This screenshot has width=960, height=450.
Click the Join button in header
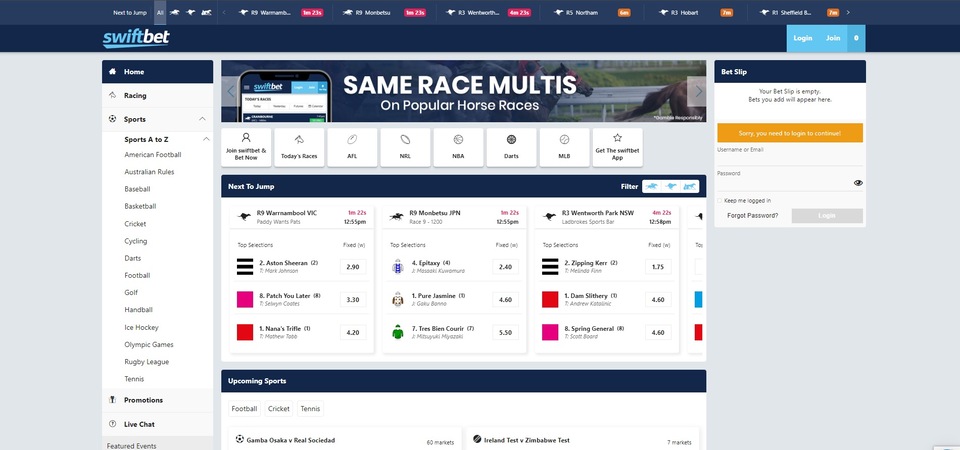(x=833, y=38)
